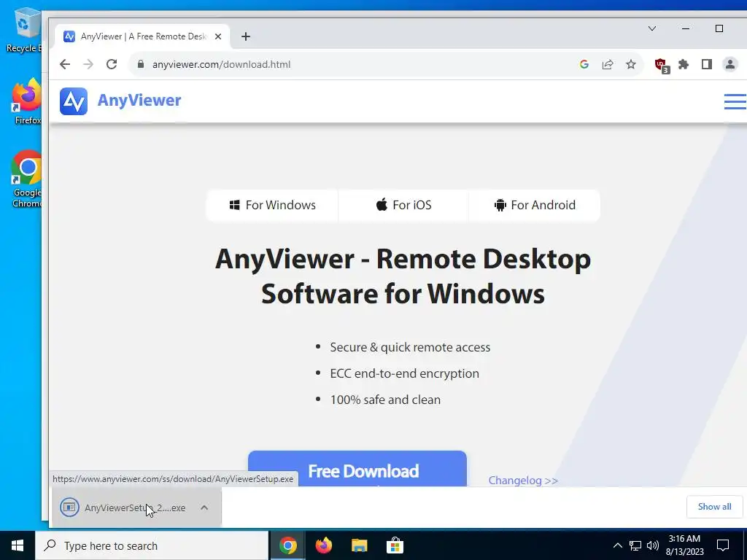Reload the AnyViewer page
The width and height of the screenshot is (747, 560).
(112, 64)
